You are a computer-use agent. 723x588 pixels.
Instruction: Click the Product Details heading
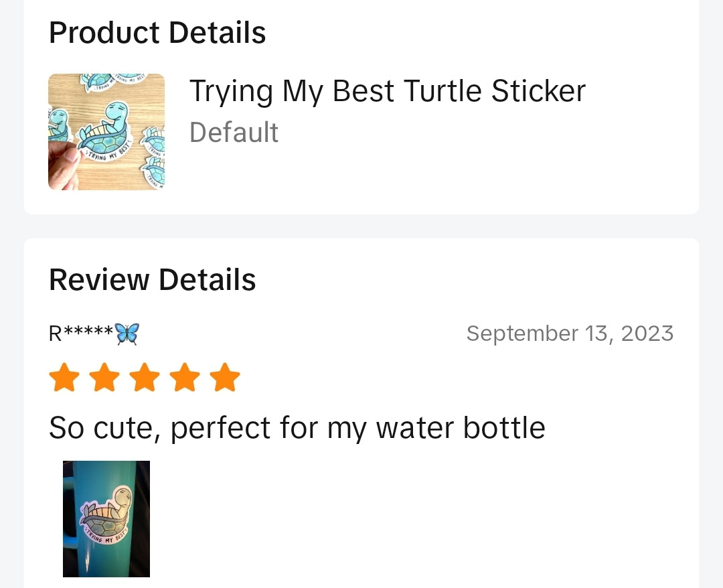(x=157, y=33)
